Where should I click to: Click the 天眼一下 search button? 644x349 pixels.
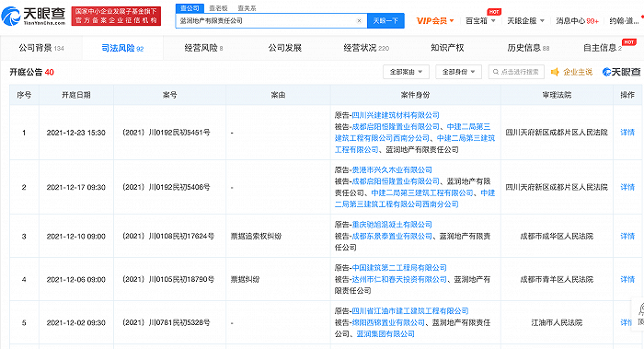click(x=385, y=20)
